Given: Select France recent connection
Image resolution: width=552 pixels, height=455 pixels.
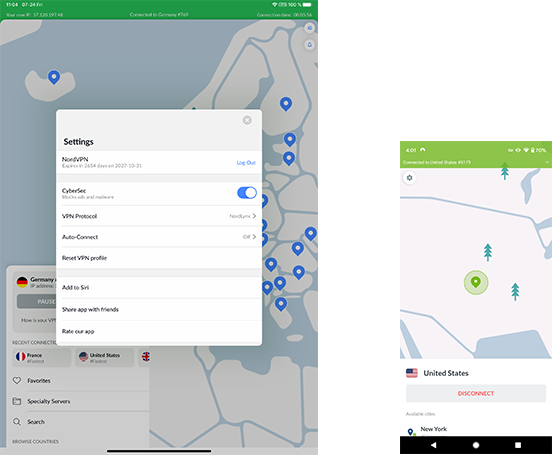Looking at the screenshot, I should tap(42, 357).
